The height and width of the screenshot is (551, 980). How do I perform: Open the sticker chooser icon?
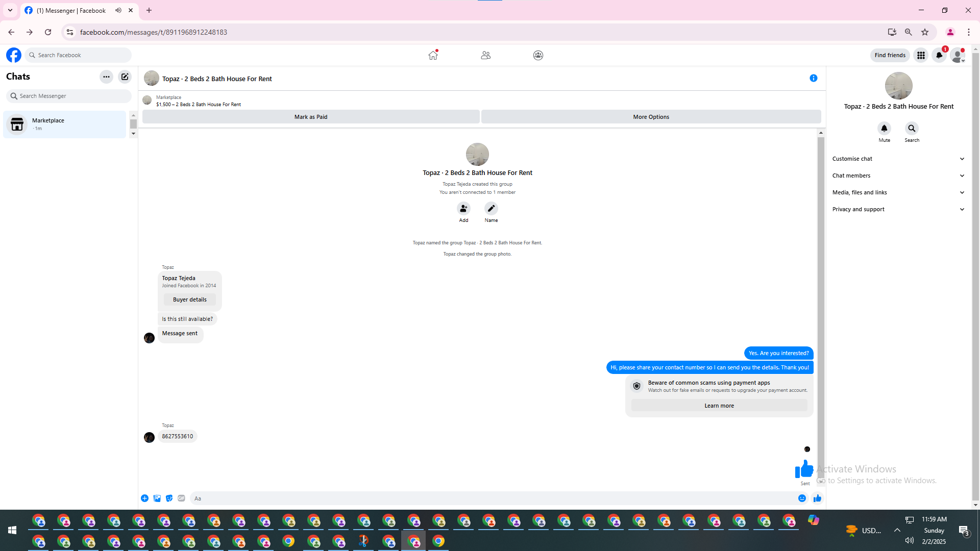coord(169,498)
